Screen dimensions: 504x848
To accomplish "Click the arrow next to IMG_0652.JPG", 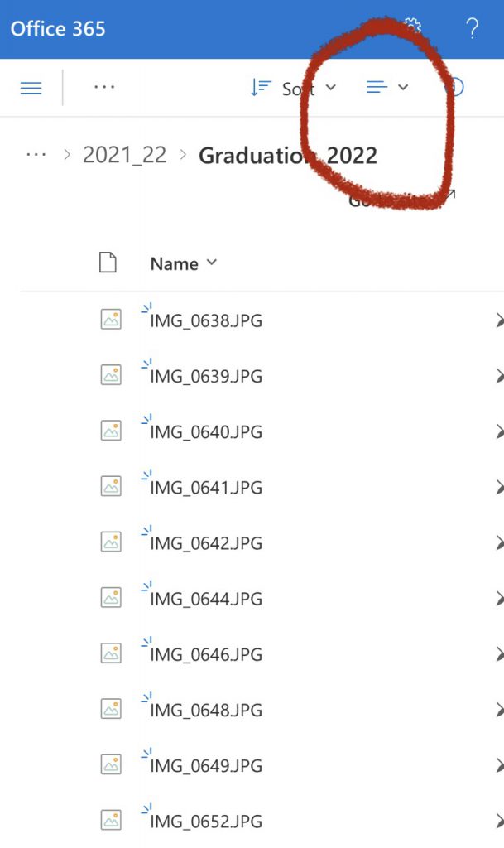I will (x=499, y=821).
